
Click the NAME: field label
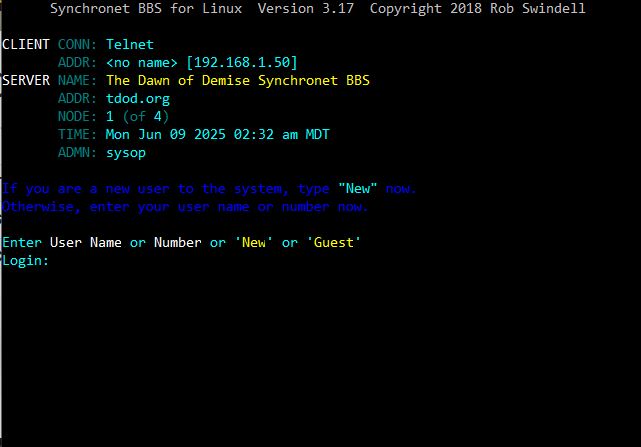(x=77, y=80)
